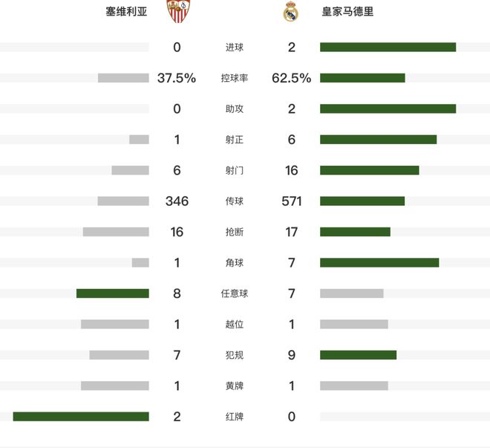The height and width of the screenshot is (448, 490).
Task: Click Sevilla's green 任意球 bar
Action: pyautogui.click(x=112, y=293)
